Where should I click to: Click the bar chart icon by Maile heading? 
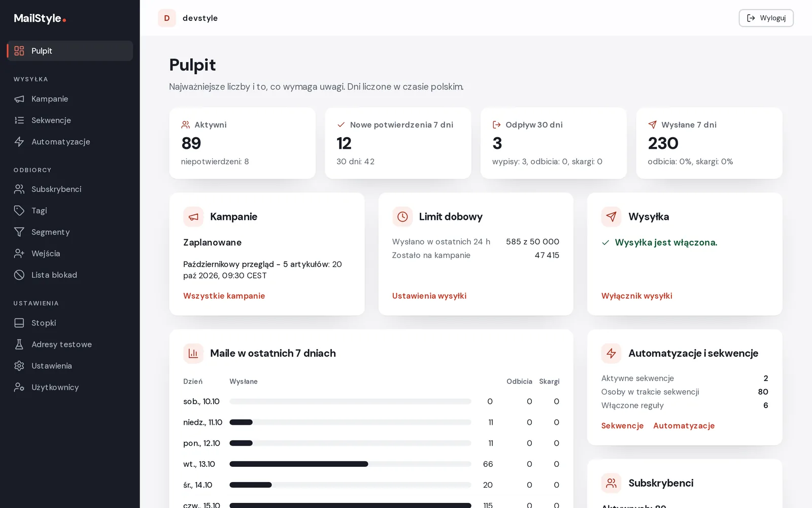tap(193, 354)
